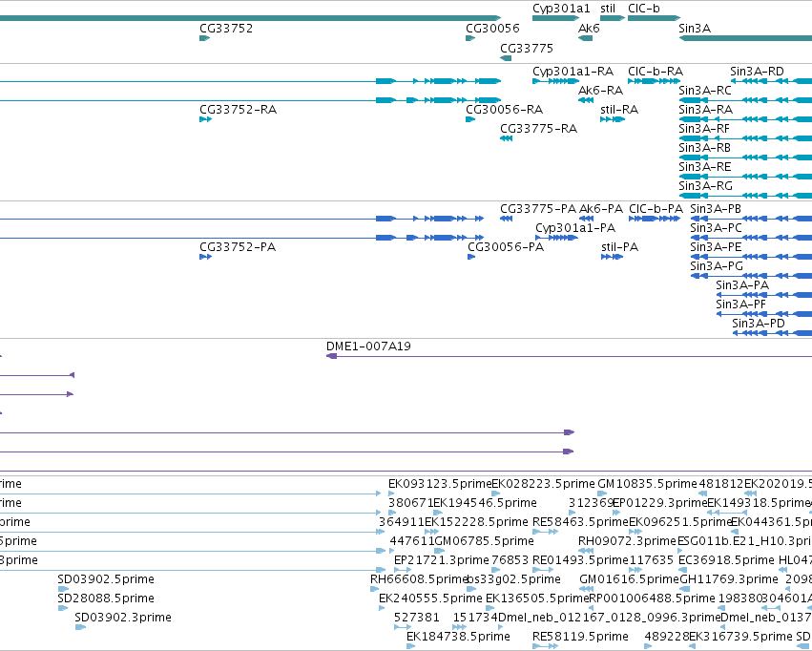This screenshot has width=812, height=651.
Task: Click the DME1-007A19 clone label
Action: click(368, 347)
